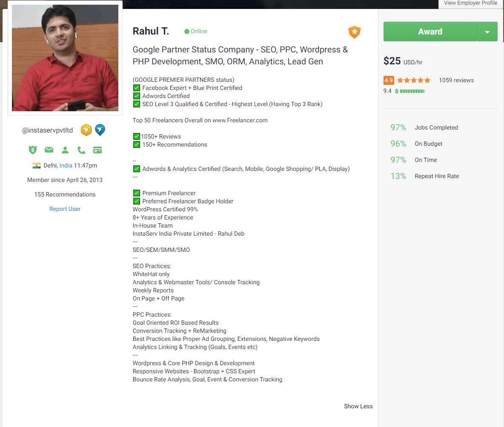Click the phone verified icon
504x427 pixels.
(x=81, y=150)
